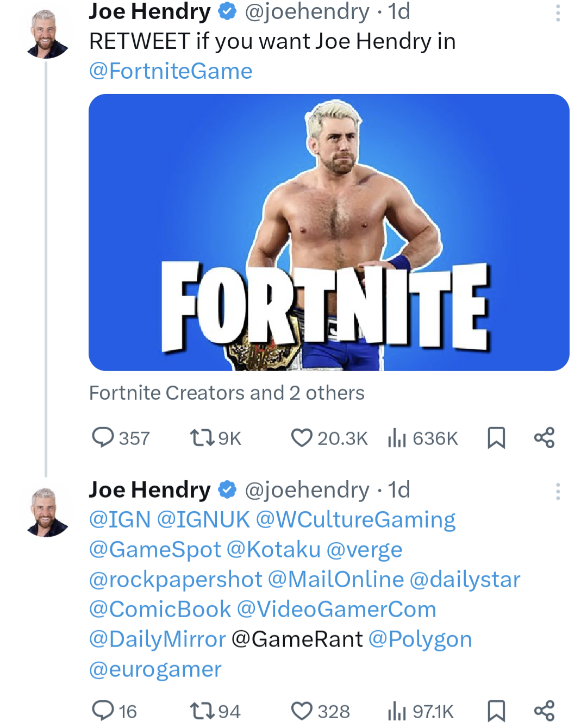Open more options for first post
This screenshot has height=728, width=587.
[558, 13]
